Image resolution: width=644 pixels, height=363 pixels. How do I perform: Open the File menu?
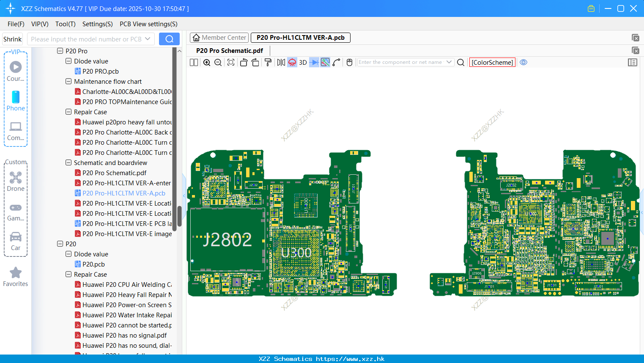(x=16, y=24)
